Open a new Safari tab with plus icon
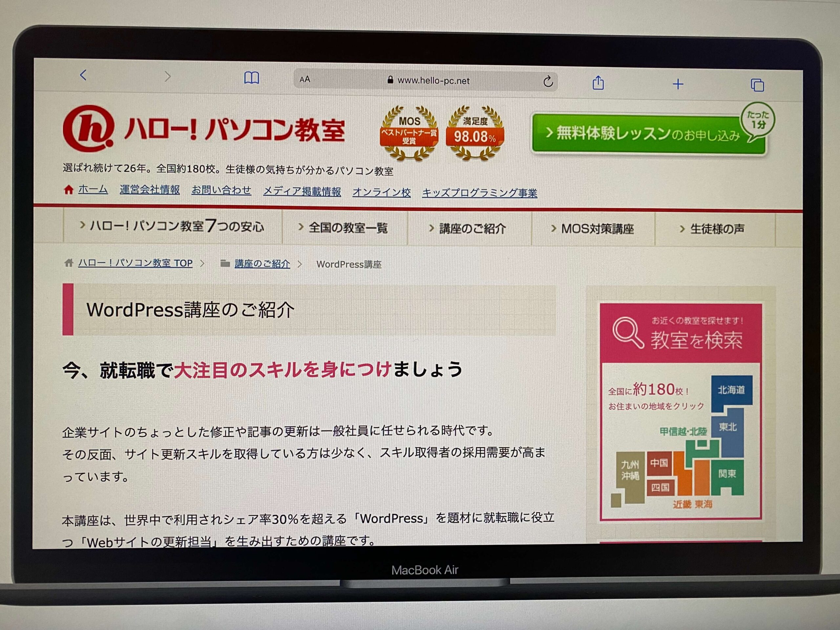This screenshot has width=840, height=630. pyautogui.click(x=679, y=84)
